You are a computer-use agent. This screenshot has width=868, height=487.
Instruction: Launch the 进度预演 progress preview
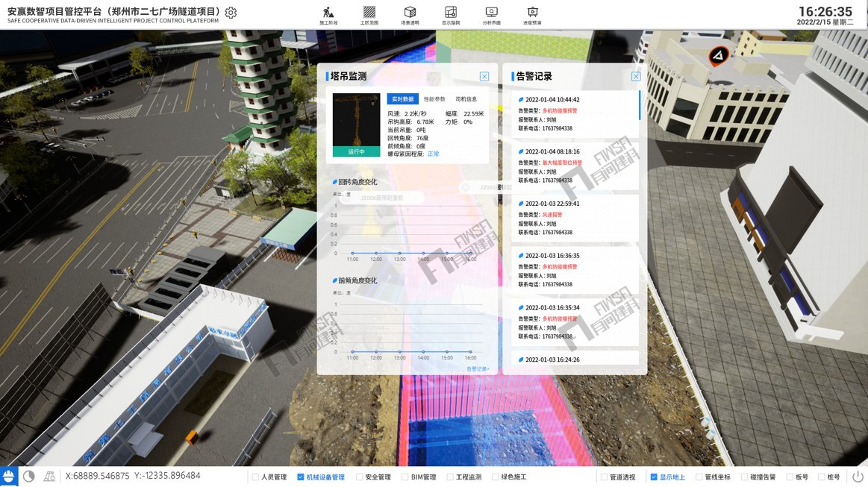click(532, 16)
